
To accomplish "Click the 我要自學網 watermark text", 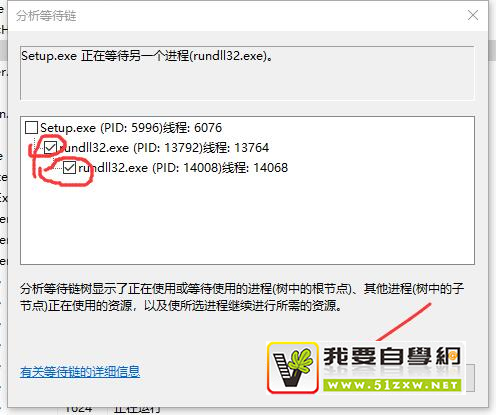I will point(392,357).
